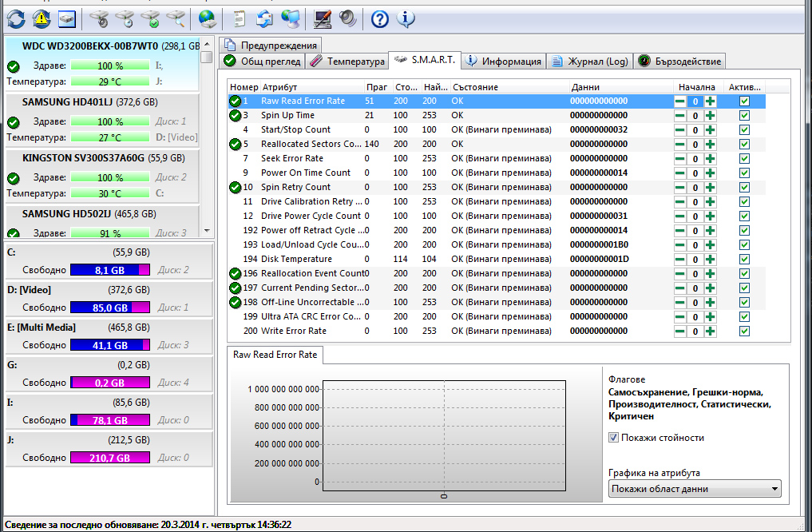812x532 pixels.
Task: Click the offset input field on Seek Error Rate row
Action: pyautogui.click(x=695, y=159)
